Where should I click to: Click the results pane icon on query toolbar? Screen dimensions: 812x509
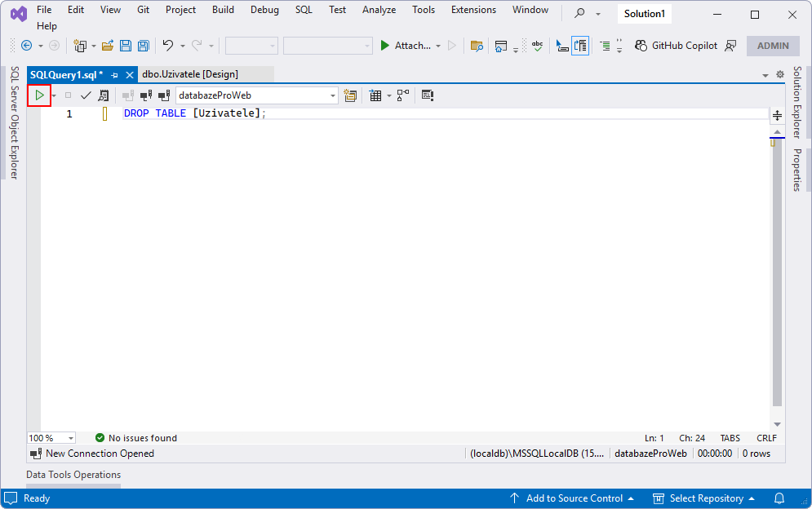pos(428,95)
